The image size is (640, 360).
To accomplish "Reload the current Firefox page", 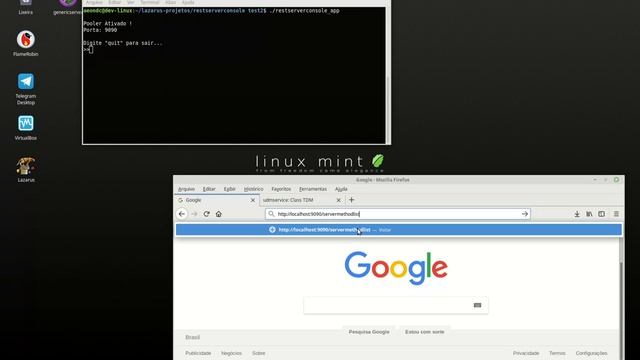I will click(207, 214).
